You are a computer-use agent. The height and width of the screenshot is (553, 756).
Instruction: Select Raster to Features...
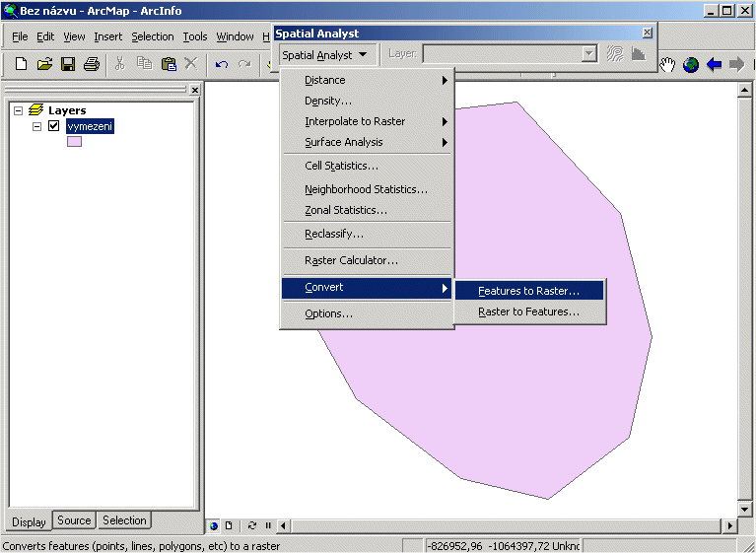(x=529, y=311)
